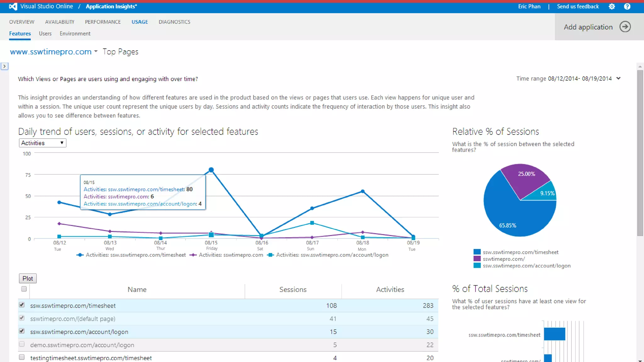Click the help question mark icon
Viewport: 644px width, 362px height.
click(627, 7)
